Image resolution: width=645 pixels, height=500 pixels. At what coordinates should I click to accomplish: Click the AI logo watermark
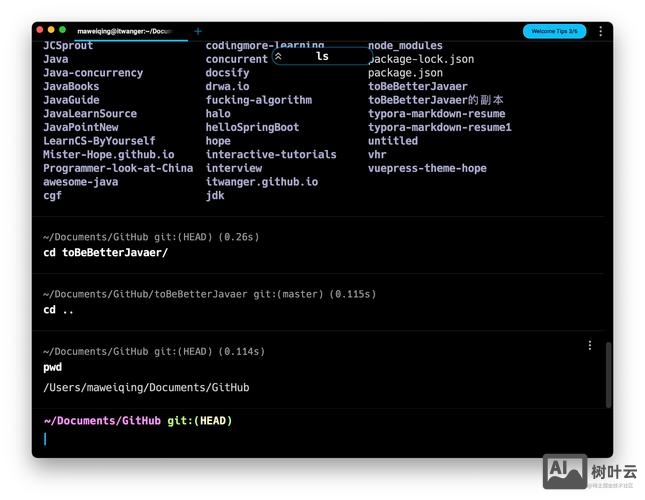(564, 471)
